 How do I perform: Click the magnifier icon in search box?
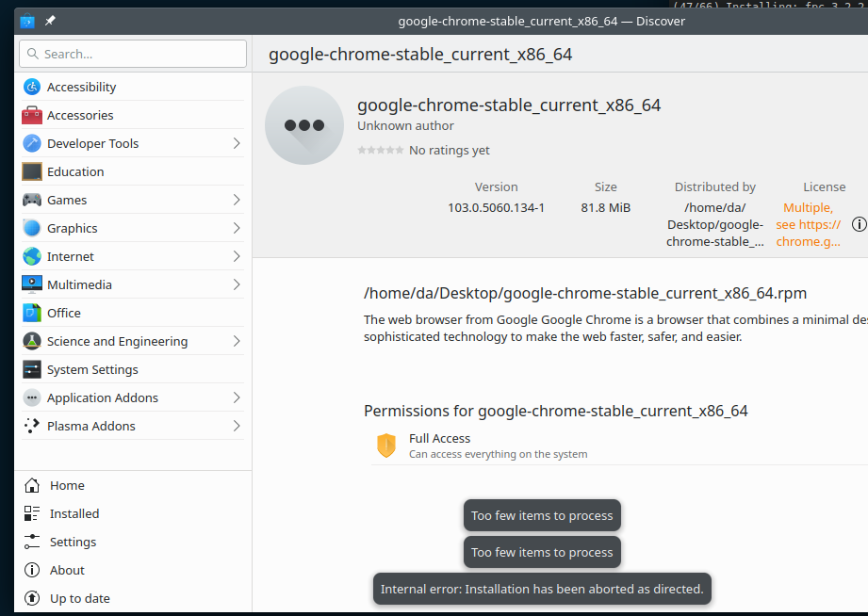click(x=33, y=54)
